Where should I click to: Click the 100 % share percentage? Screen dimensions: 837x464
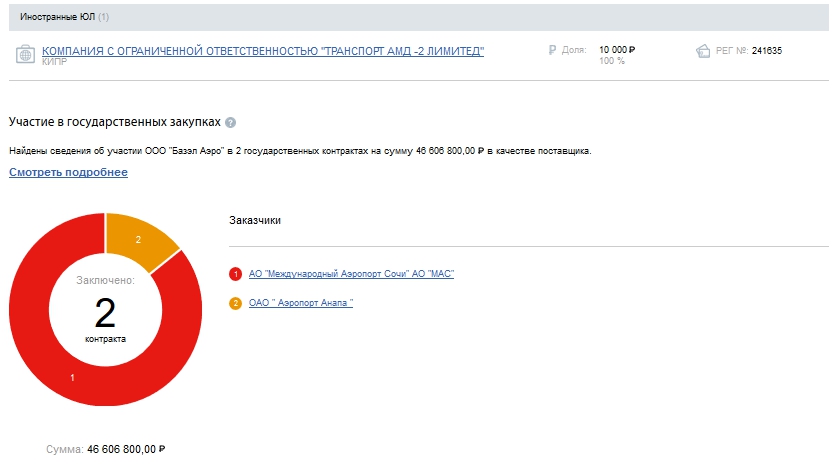pyautogui.click(x=612, y=61)
